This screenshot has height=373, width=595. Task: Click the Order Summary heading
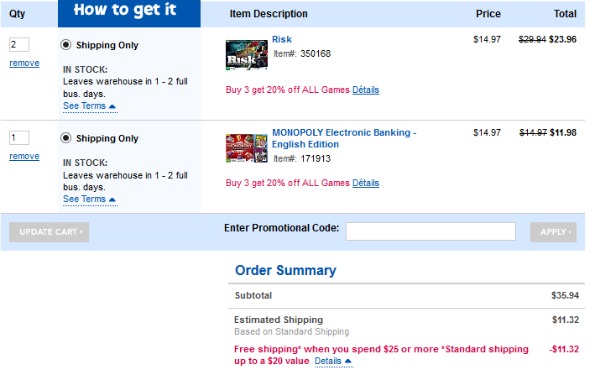click(x=285, y=270)
